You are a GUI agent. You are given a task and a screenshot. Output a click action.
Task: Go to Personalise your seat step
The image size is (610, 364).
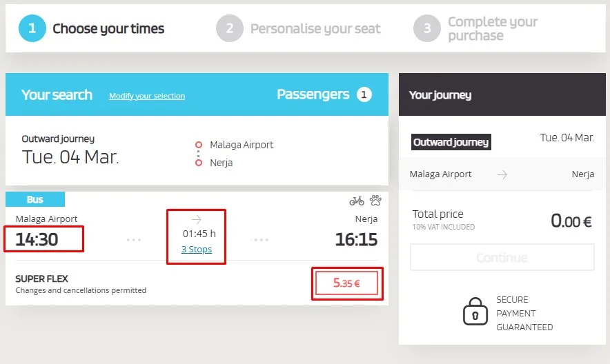tap(315, 28)
